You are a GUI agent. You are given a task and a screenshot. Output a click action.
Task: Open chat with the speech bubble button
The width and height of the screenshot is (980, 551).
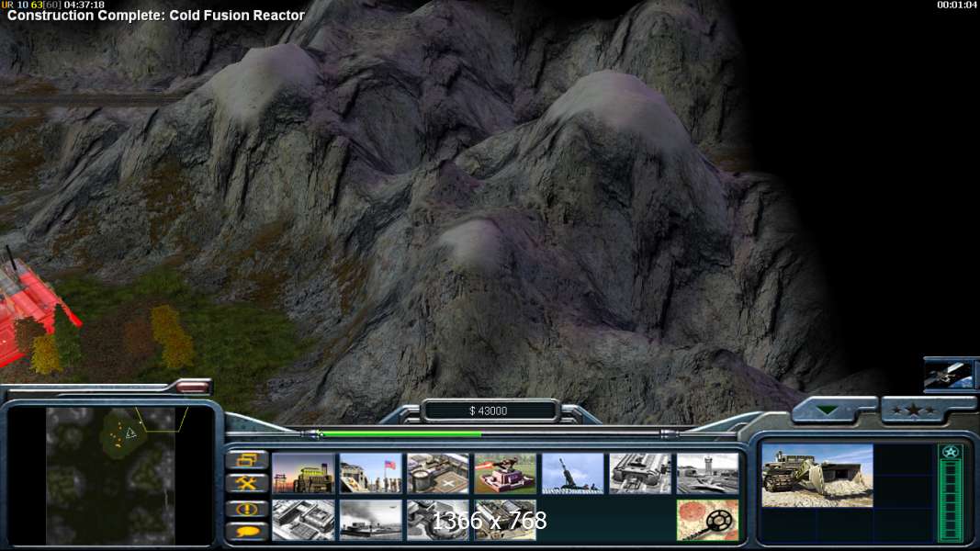tap(247, 532)
